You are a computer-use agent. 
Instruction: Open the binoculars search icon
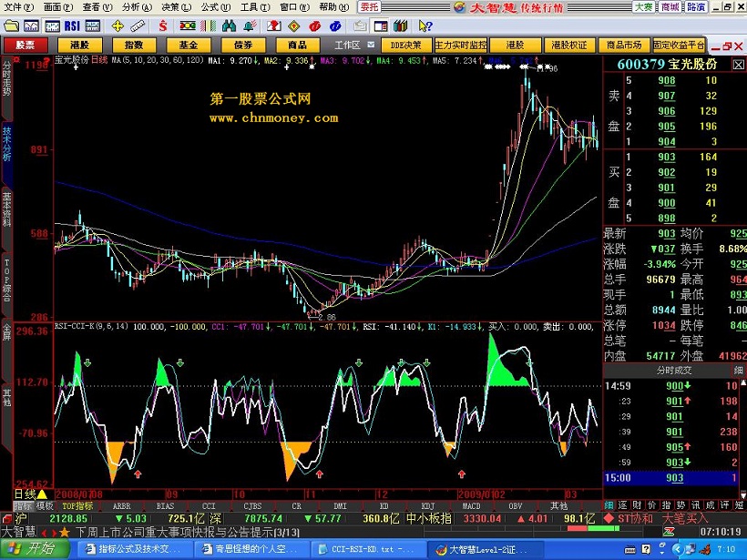pos(229,25)
